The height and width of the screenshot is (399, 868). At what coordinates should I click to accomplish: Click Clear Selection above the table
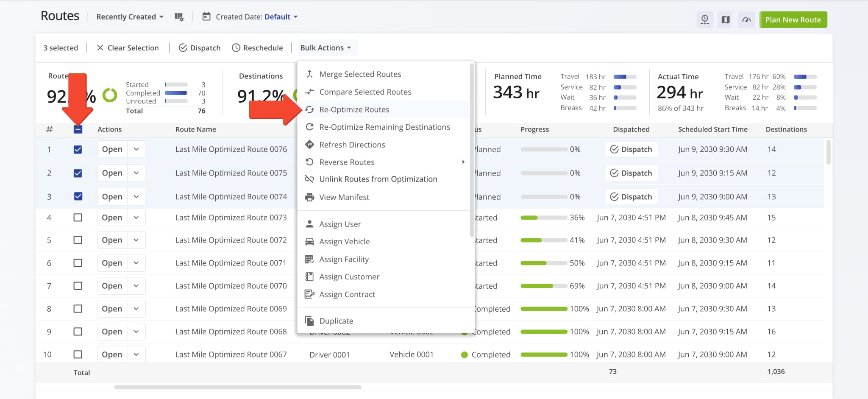128,47
